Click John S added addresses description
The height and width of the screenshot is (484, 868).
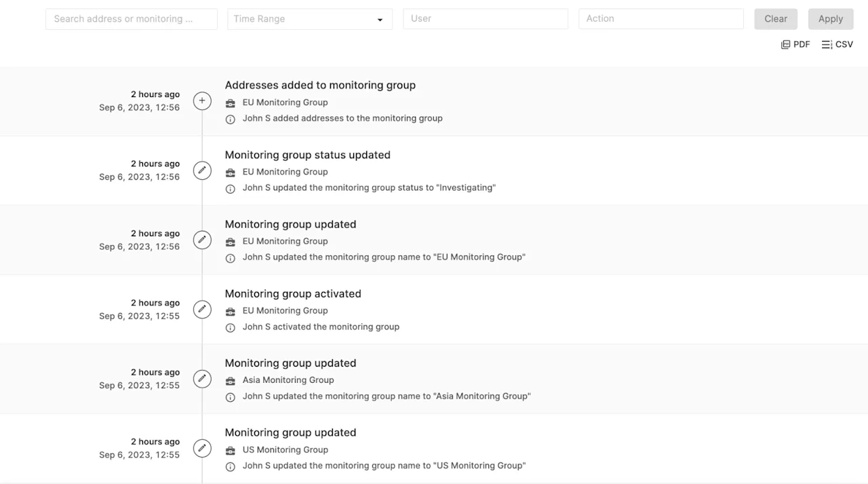(x=342, y=118)
